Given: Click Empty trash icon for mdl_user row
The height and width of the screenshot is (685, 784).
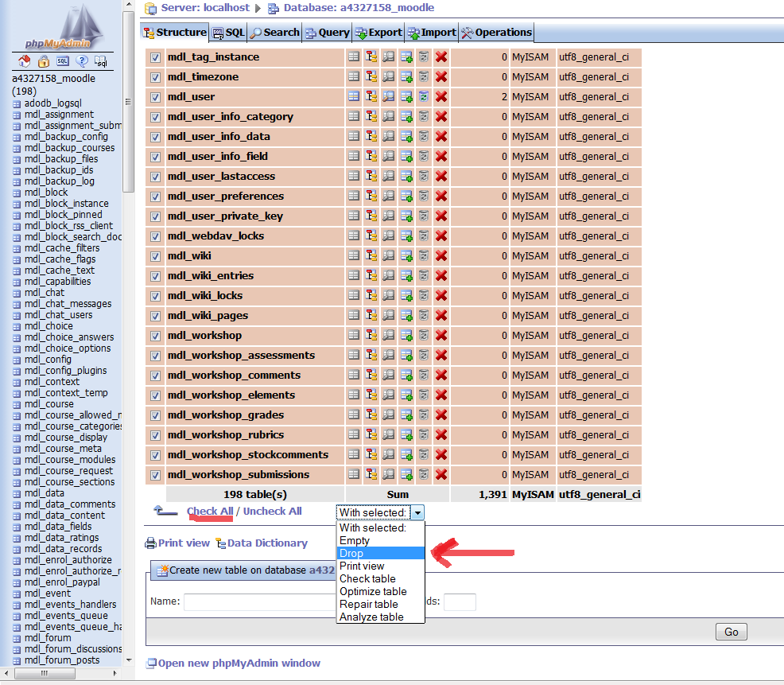Looking at the screenshot, I should (424, 96).
